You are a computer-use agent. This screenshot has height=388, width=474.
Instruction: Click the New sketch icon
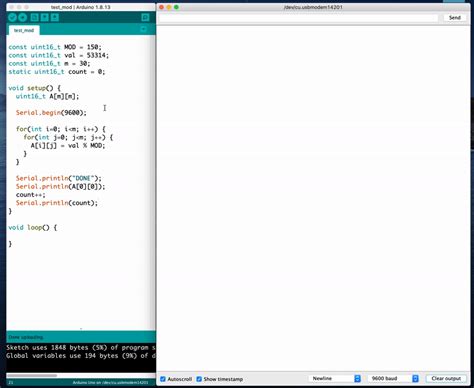pos(34,18)
